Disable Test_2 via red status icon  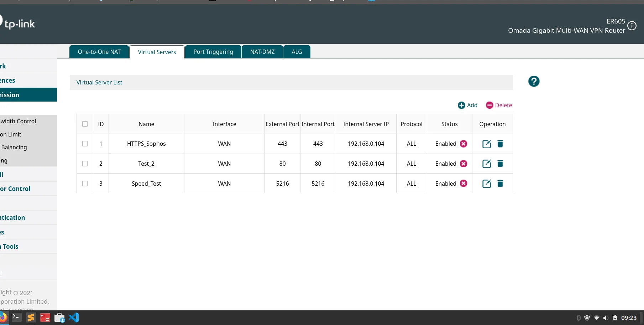(464, 164)
